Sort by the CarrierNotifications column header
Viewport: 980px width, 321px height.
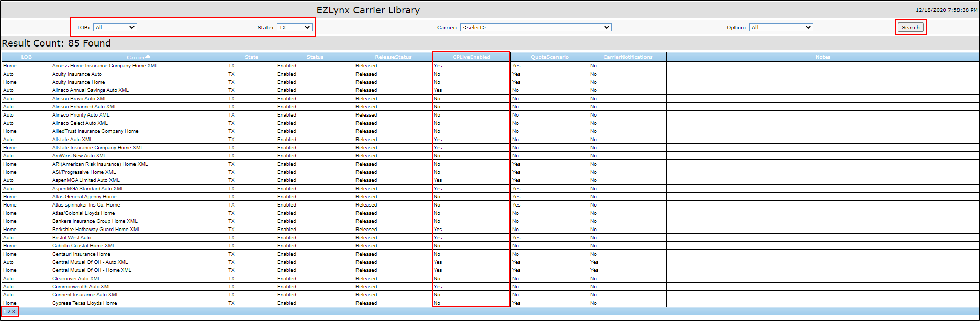(x=628, y=57)
